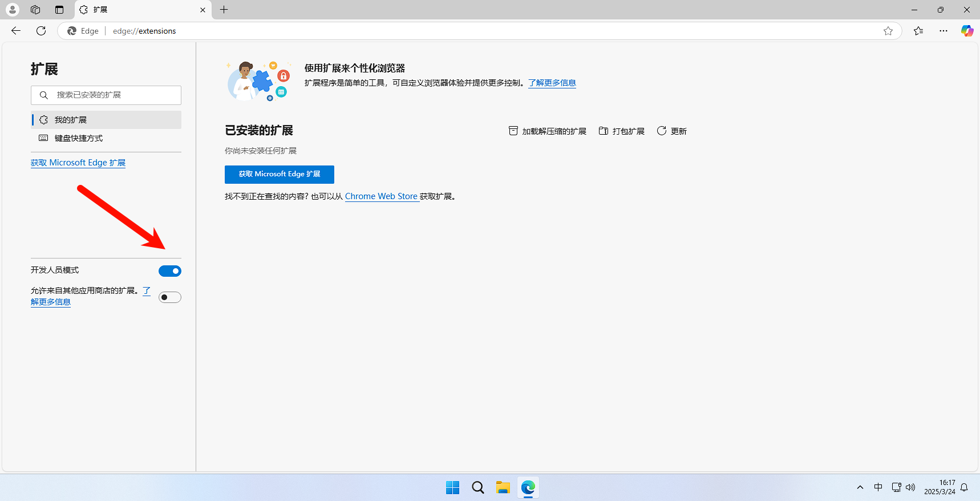Minimize the Edge window
The image size is (980, 501).
[914, 10]
